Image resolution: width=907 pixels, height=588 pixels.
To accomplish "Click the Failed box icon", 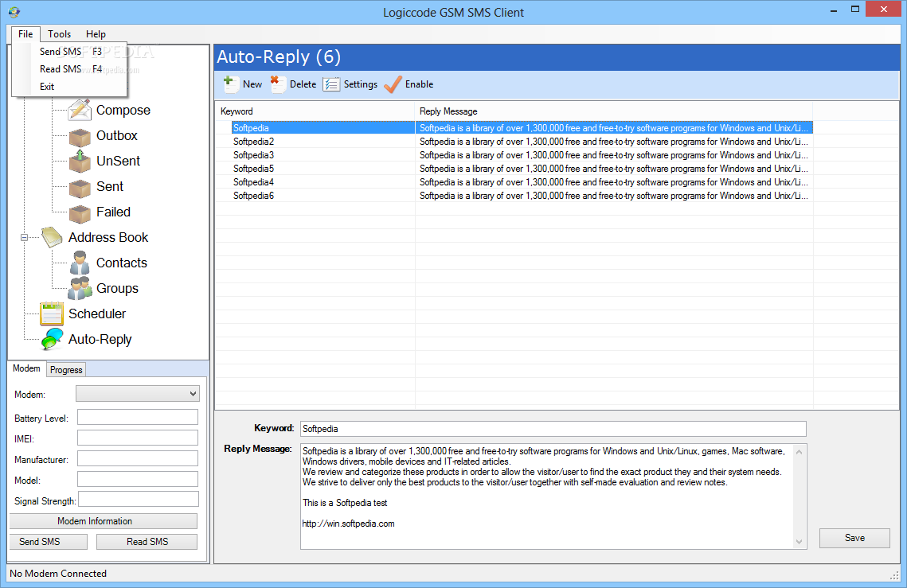I will click(80, 214).
